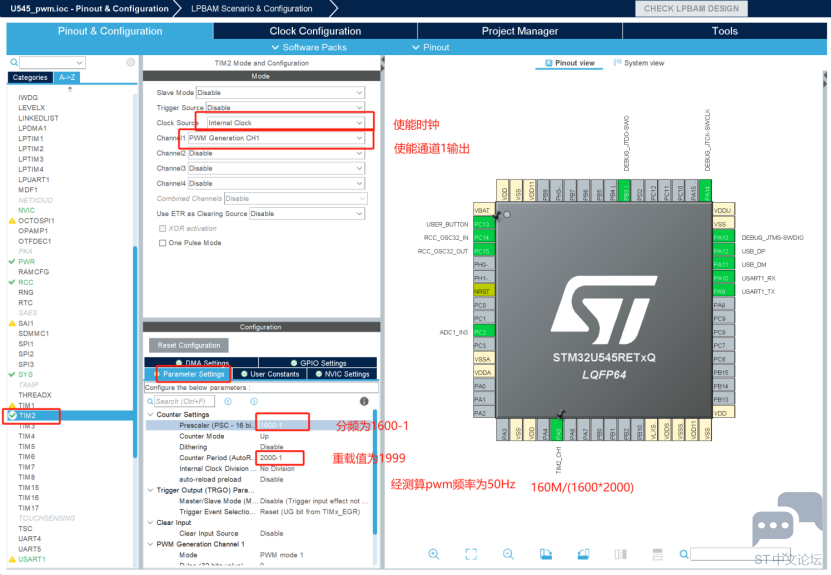Toggle One Pulse Mode checkbox

(x=163, y=243)
